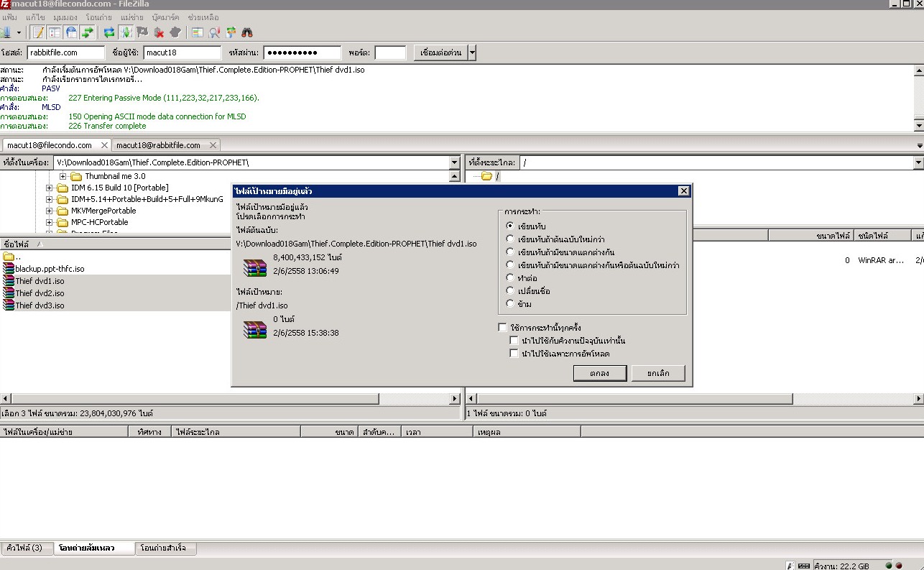The image size is (924, 570).
Task: Close the file exists dialog
Action: (x=684, y=190)
